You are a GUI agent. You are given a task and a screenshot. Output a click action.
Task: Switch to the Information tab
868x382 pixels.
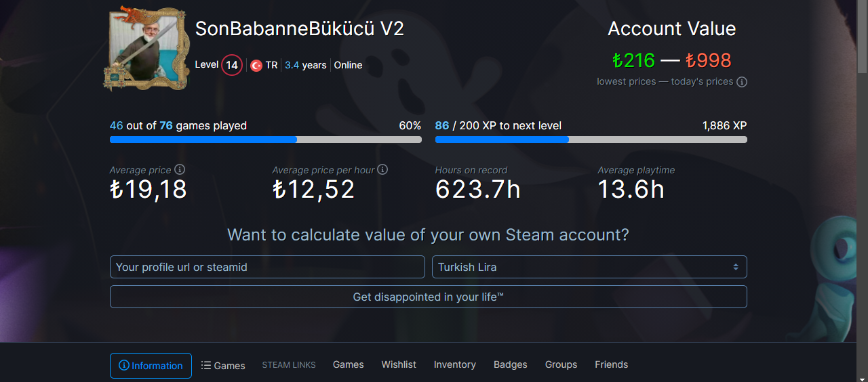point(151,366)
